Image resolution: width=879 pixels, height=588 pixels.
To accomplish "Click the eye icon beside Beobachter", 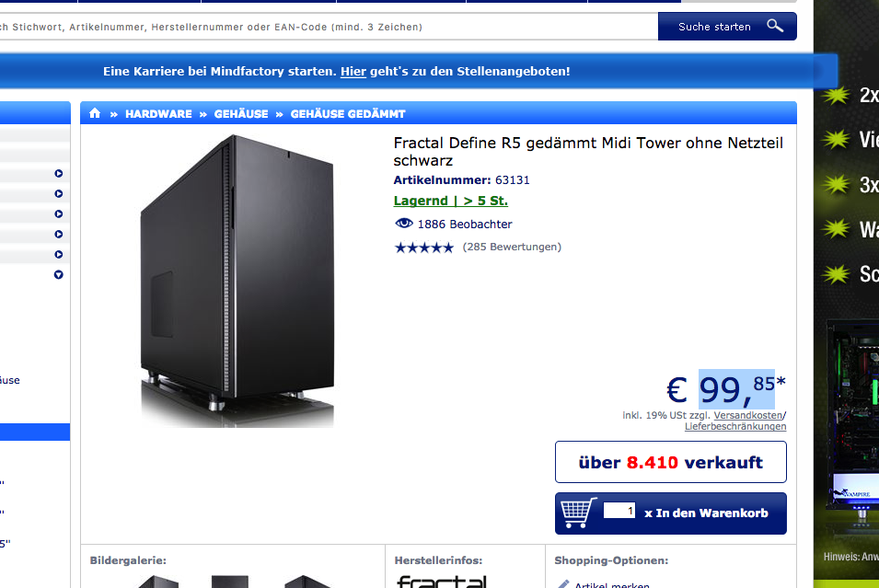I will [404, 224].
